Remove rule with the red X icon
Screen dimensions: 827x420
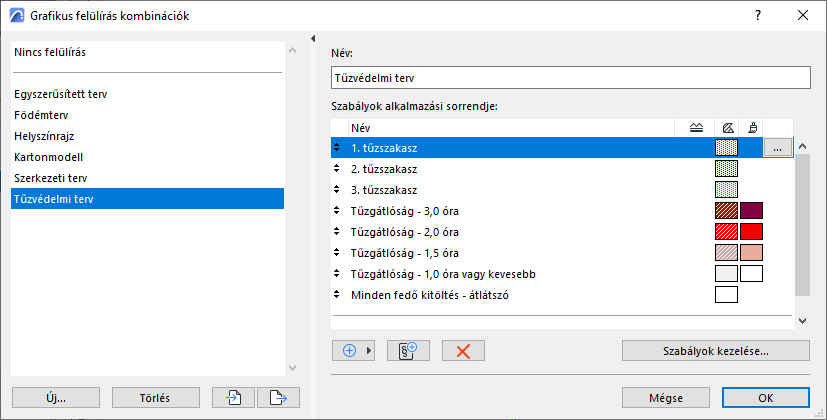[463, 350]
